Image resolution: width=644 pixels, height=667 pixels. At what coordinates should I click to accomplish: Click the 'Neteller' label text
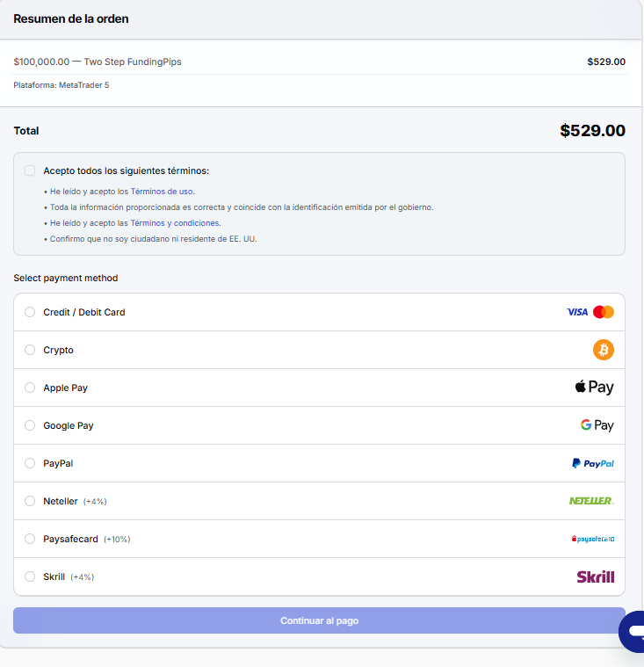61,501
